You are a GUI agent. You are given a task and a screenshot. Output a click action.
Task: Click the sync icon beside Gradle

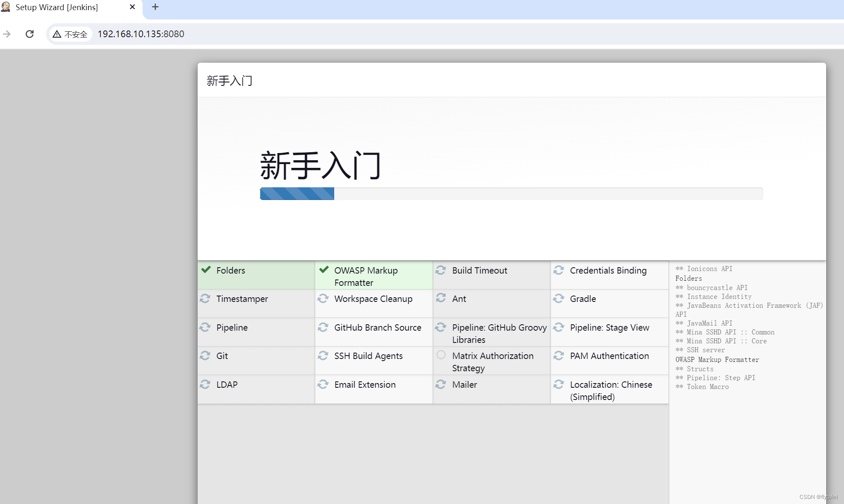click(558, 299)
